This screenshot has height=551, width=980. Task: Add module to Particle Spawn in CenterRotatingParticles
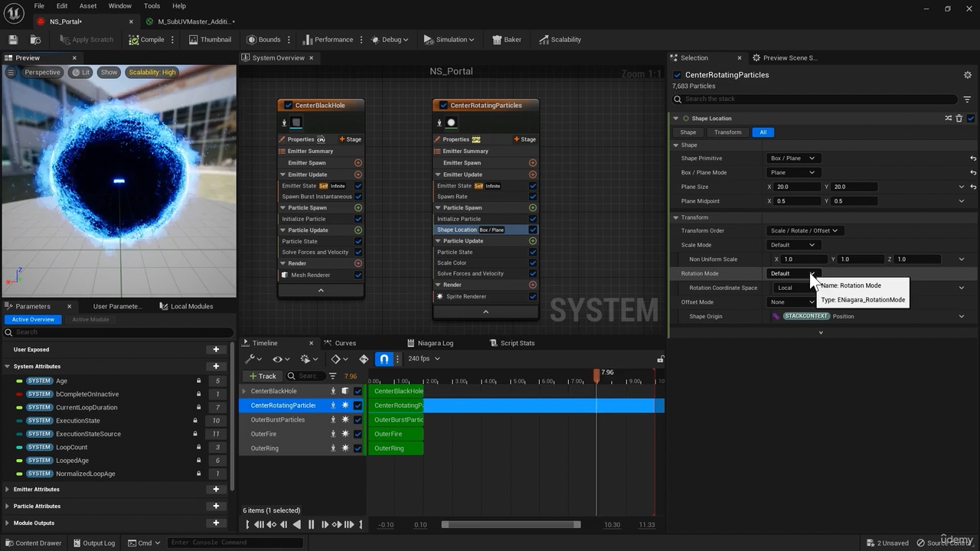tap(532, 207)
